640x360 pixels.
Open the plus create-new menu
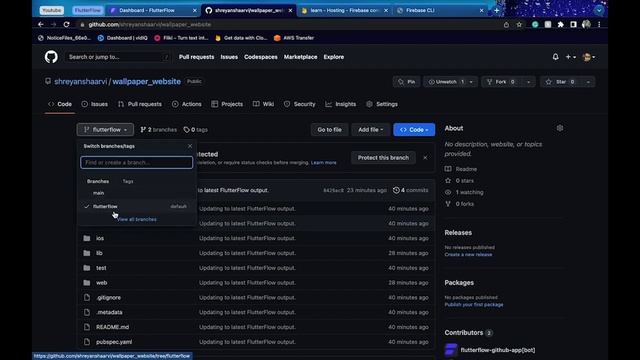pos(571,57)
